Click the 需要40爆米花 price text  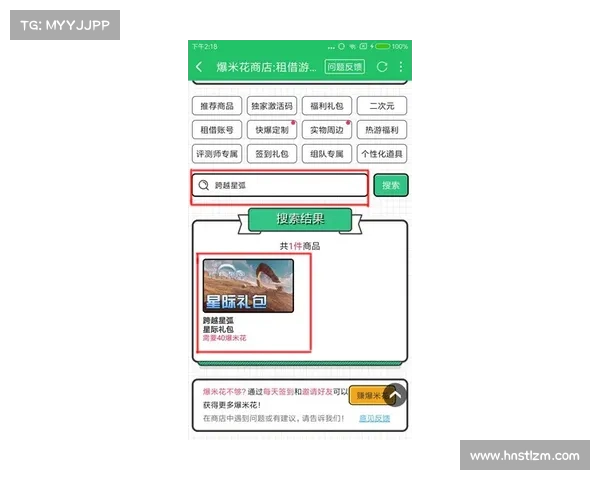(225, 338)
